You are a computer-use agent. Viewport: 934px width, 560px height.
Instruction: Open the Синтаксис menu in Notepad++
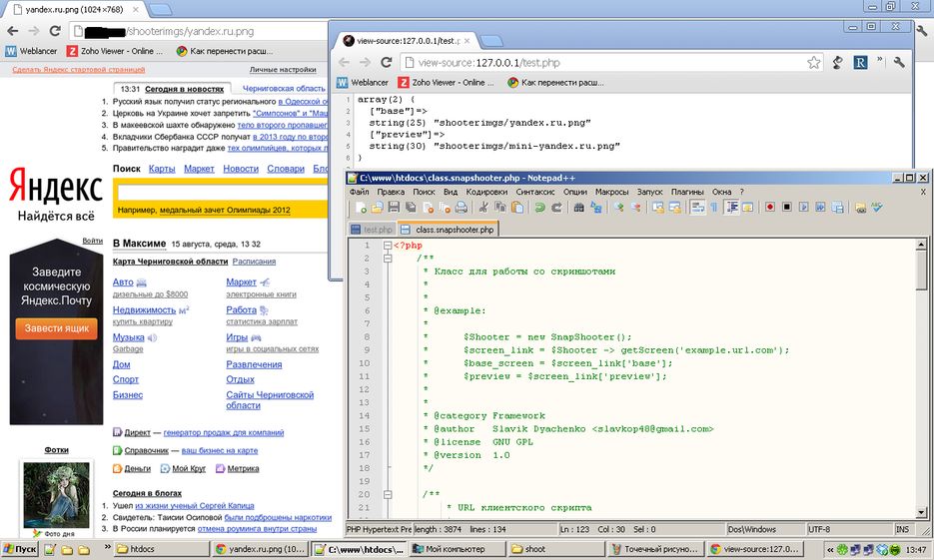535,192
